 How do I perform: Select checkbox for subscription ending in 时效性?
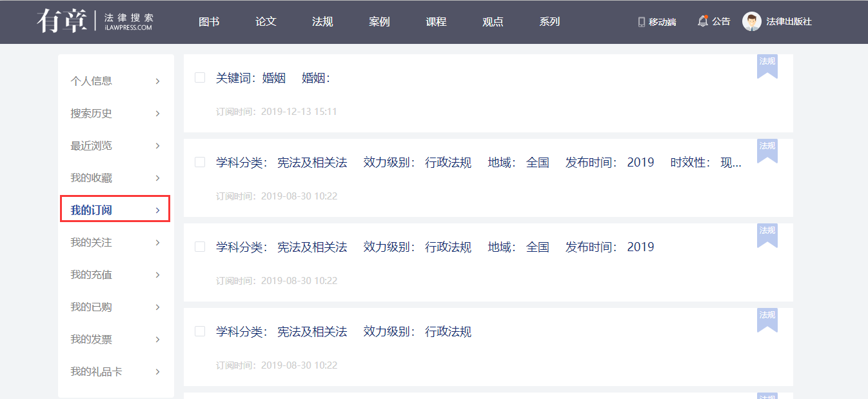[x=200, y=162]
